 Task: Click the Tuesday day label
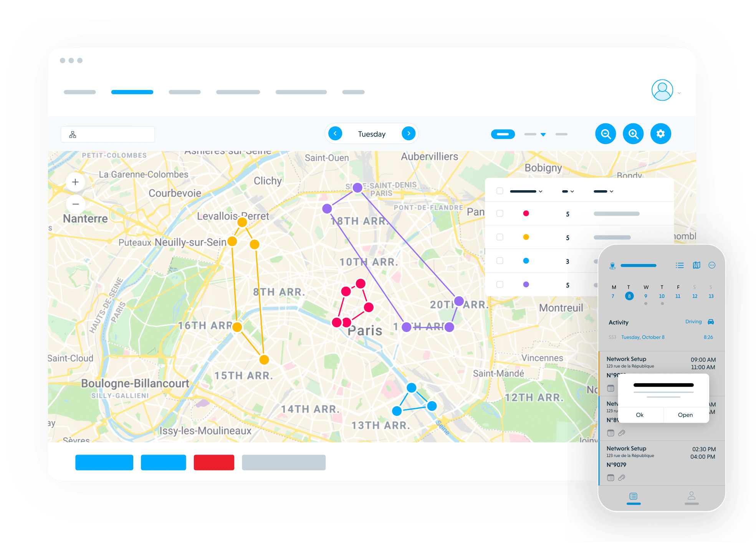[372, 134]
